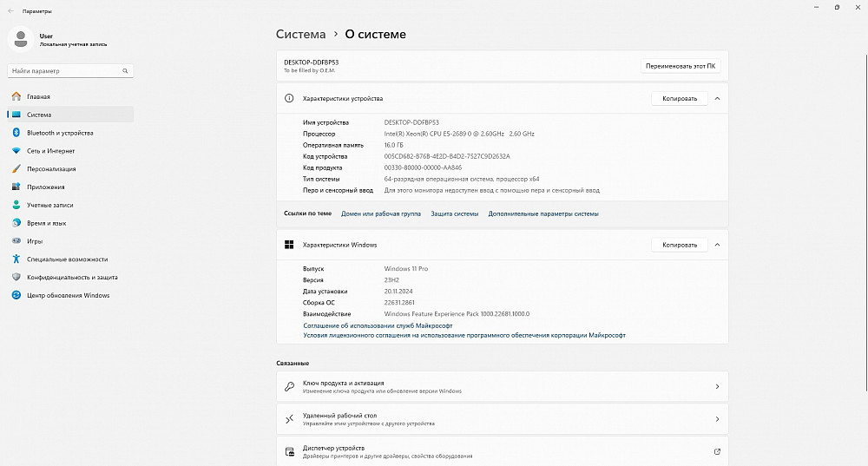Open Специальные возможности settings

[x=70, y=259]
